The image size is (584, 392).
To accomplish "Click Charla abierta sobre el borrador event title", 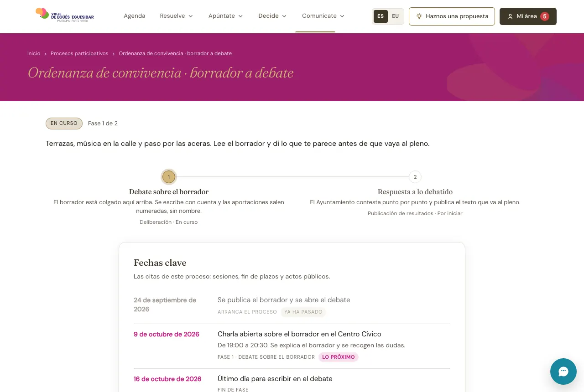I will (x=299, y=334).
